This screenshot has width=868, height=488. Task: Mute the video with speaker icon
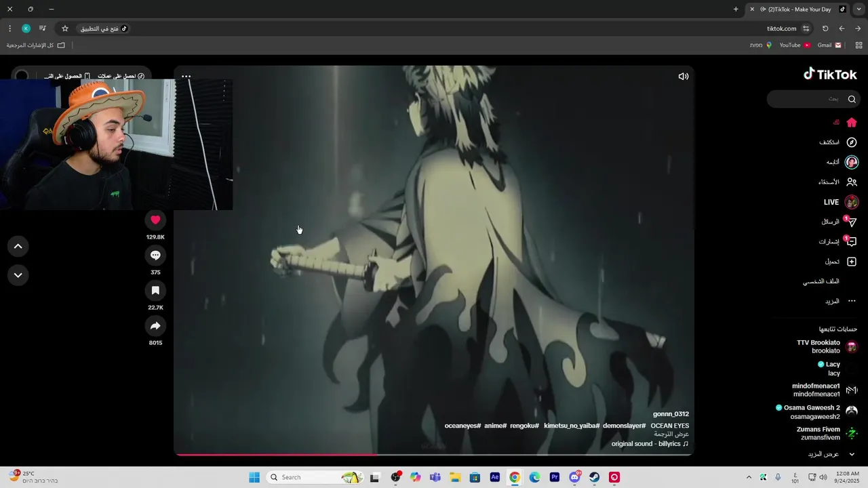point(684,77)
